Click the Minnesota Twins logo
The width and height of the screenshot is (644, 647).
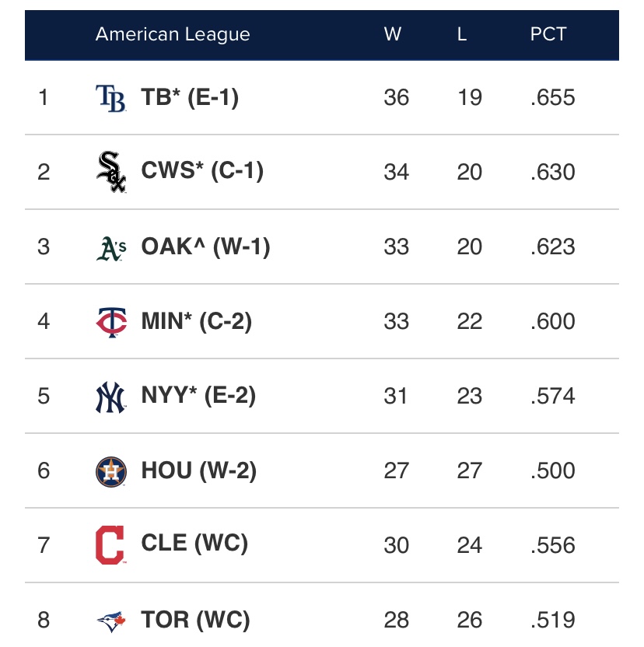[x=110, y=321]
